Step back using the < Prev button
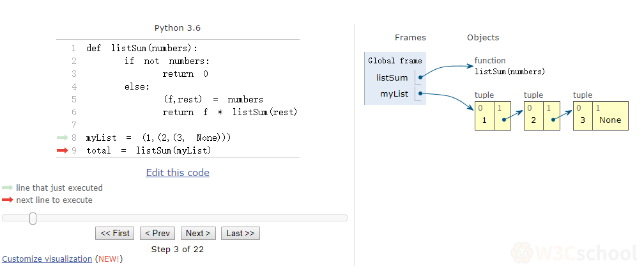644x272 pixels. pyautogui.click(x=157, y=234)
